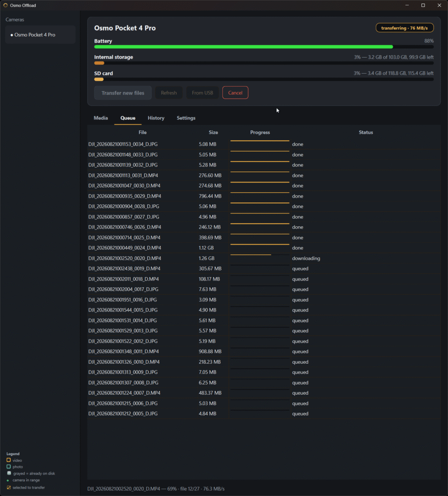Click the transferring 76 MB/s status badge
Viewport: 448px width, 496px height.
pyautogui.click(x=405, y=28)
